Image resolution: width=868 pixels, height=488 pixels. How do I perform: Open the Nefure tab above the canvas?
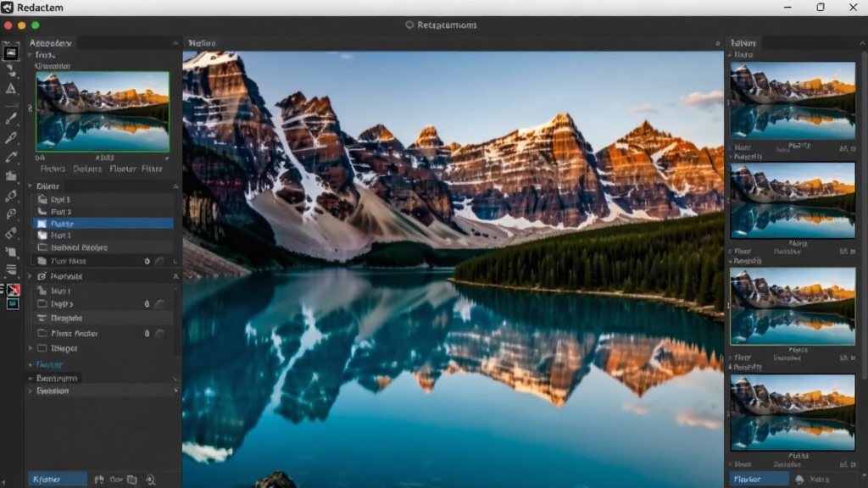[202, 43]
